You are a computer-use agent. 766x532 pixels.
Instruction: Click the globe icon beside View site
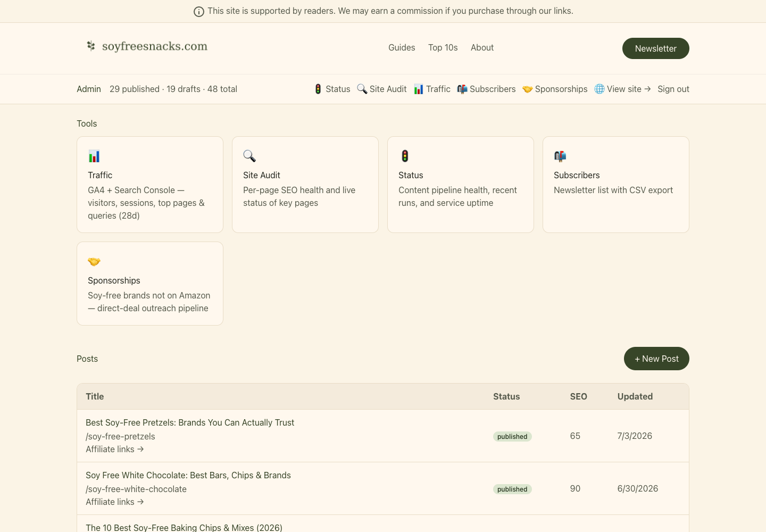[600, 89]
